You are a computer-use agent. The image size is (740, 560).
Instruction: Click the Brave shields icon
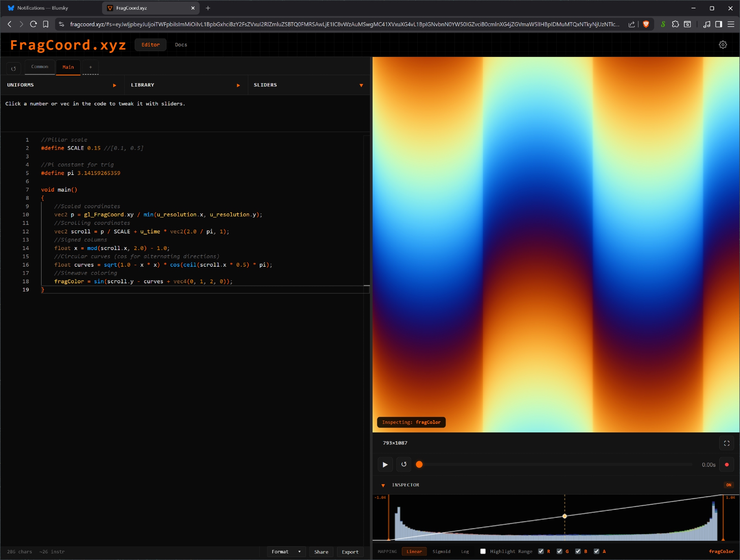(646, 24)
